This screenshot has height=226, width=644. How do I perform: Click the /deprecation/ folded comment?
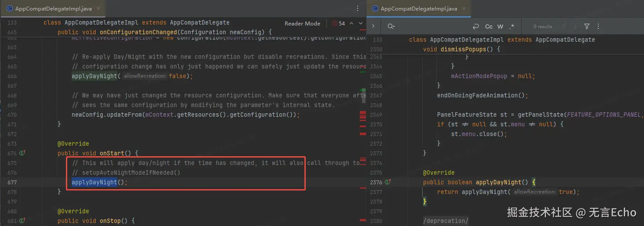click(x=446, y=221)
